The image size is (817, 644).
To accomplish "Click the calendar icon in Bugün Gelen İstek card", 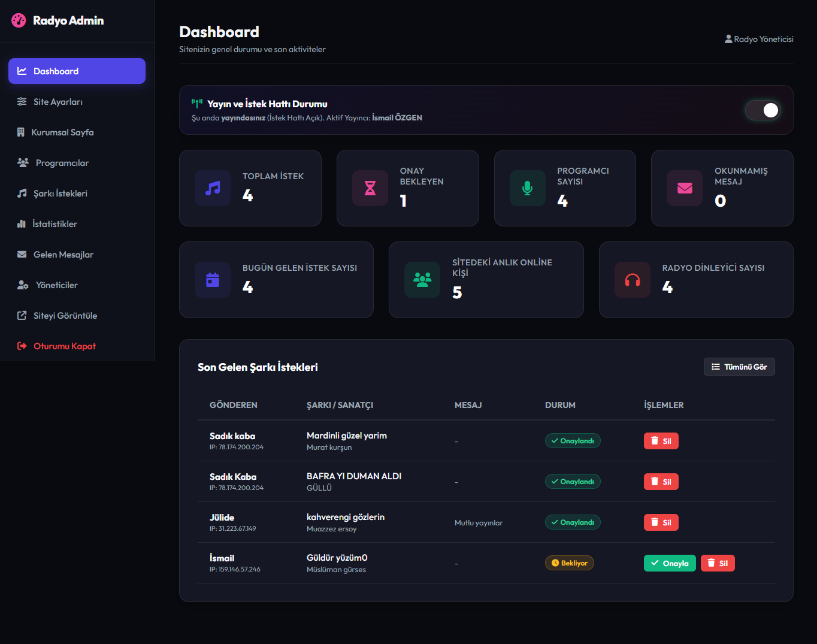I will 213,280.
